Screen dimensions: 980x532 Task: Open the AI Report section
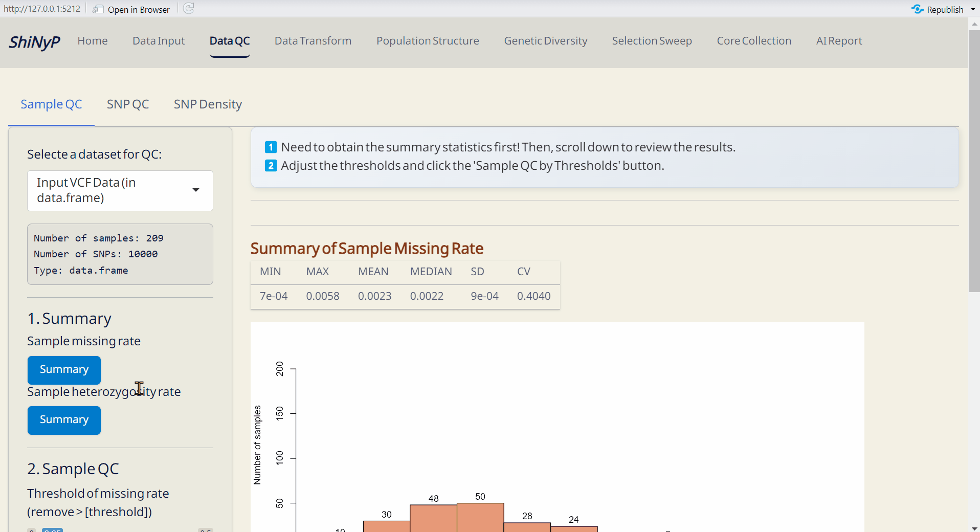[839, 41]
